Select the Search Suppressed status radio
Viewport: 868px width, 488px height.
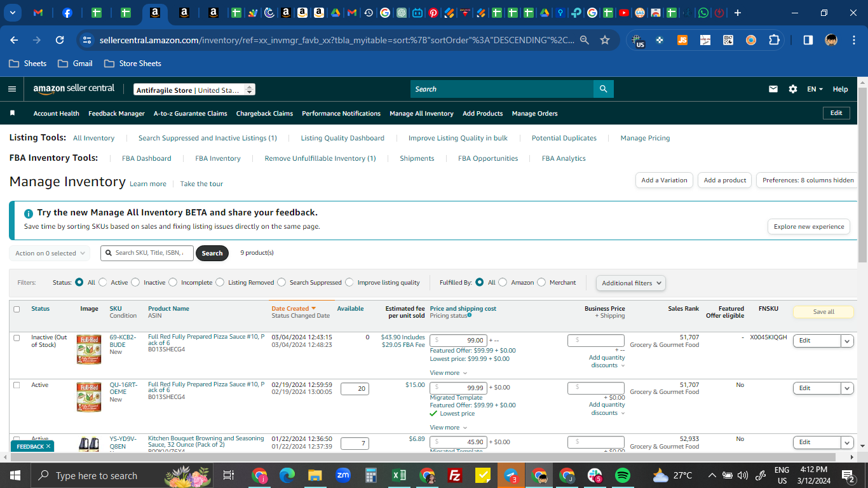281,283
